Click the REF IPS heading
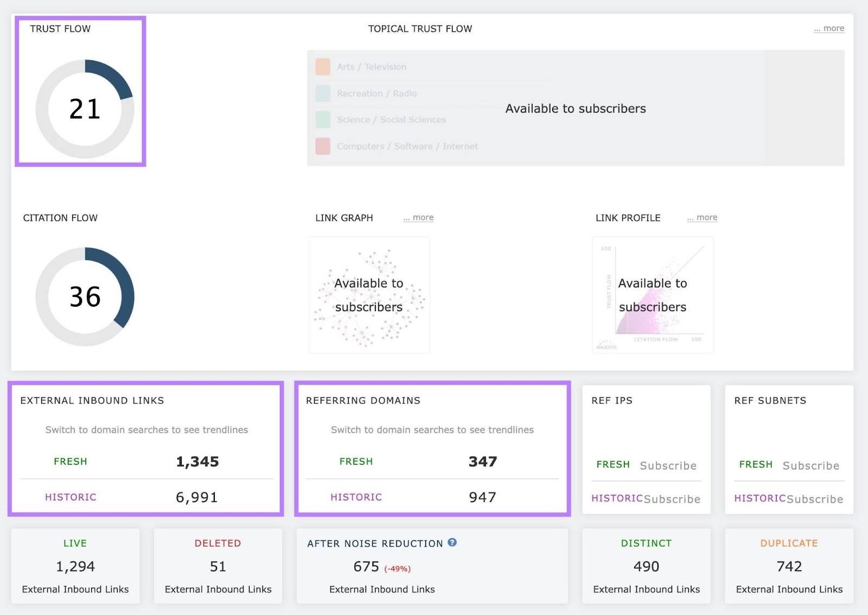 (x=612, y=401)
